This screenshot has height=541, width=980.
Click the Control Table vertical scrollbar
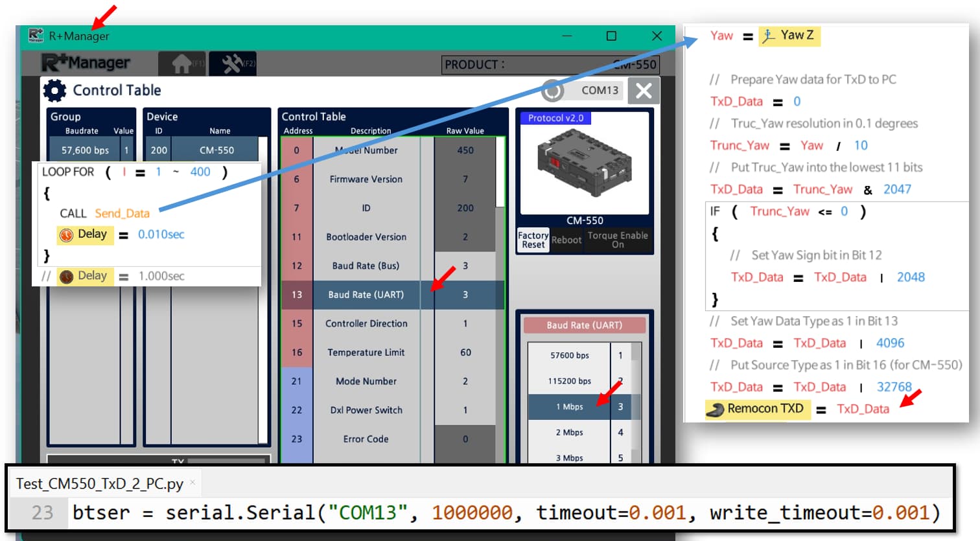[500, 172]
